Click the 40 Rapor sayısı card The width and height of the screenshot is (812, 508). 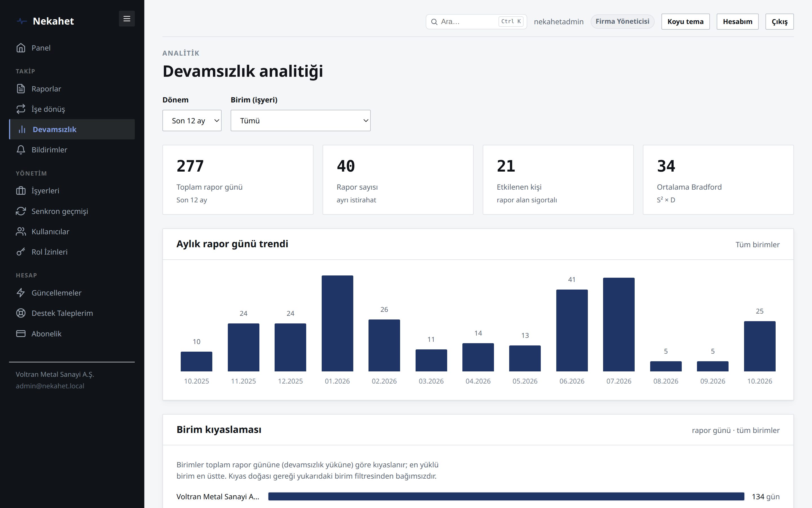398,180
